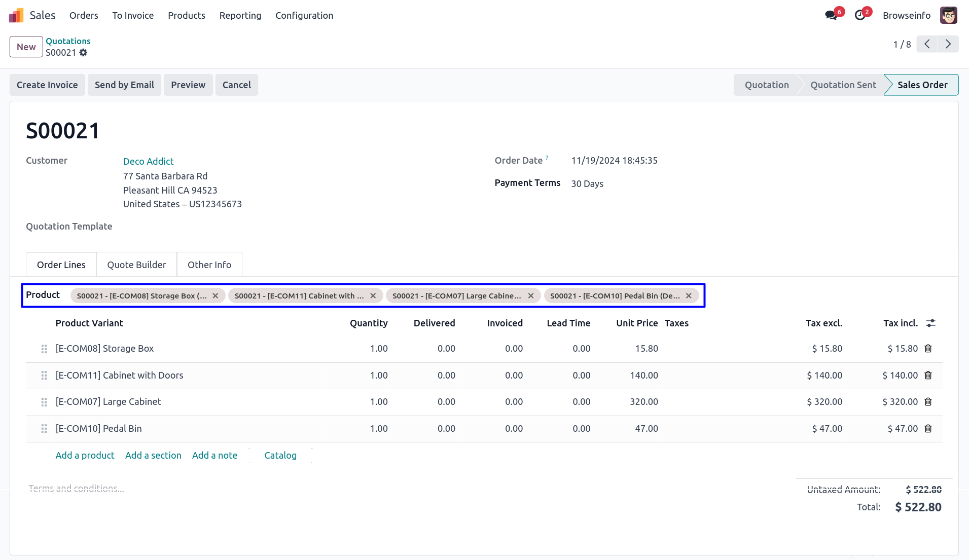
Task: Click the Pedal Bin row trash icon
Action: click(x=928, y=429)
